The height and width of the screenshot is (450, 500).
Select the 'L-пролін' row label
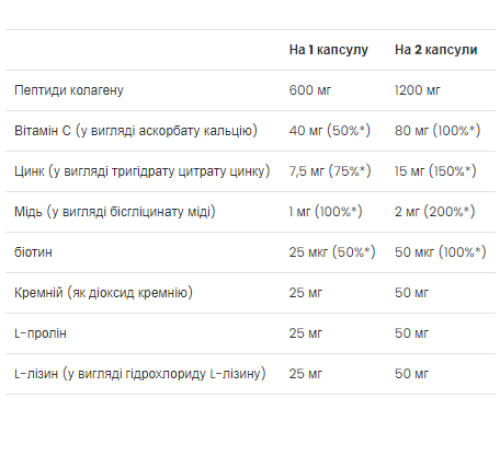[40, 333]
